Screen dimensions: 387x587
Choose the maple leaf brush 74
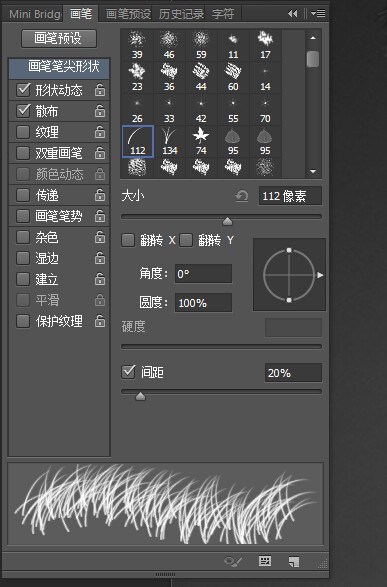click(x=201, y=142)
